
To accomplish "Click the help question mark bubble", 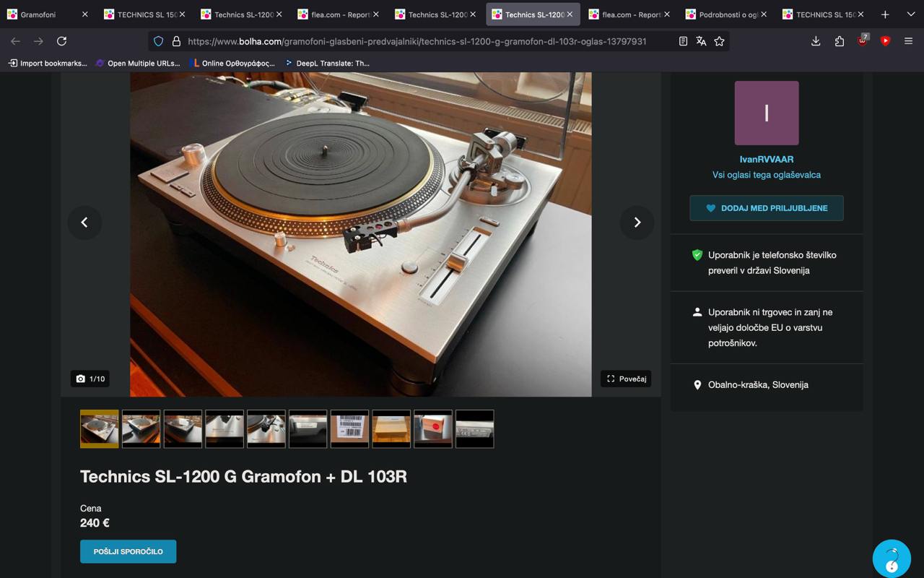I will 892,558.
